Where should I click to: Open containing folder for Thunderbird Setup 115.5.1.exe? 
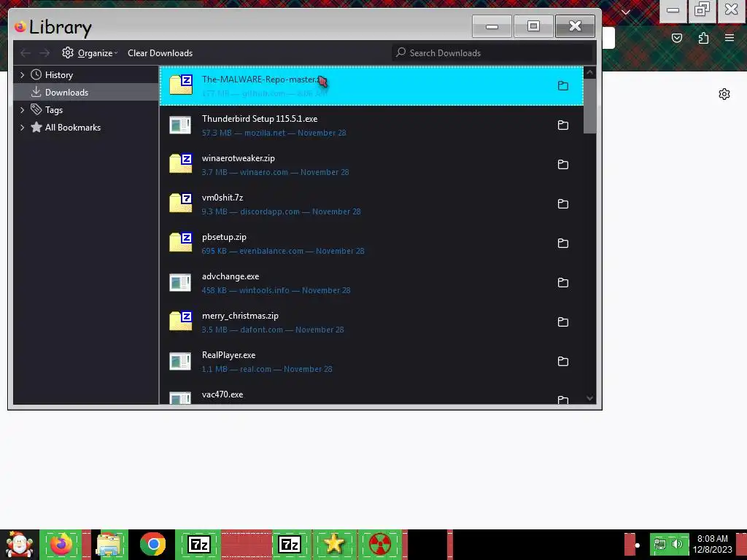[563, 125]
